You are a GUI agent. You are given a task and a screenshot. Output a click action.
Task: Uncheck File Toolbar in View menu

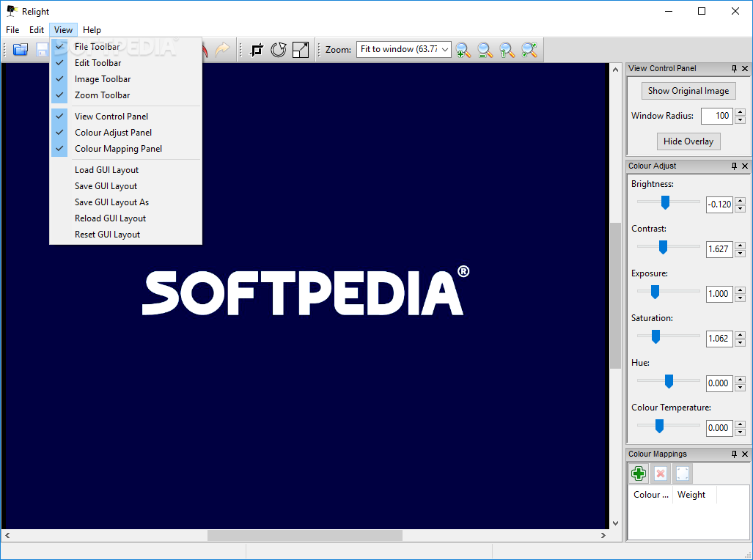[x=126, y=47]
